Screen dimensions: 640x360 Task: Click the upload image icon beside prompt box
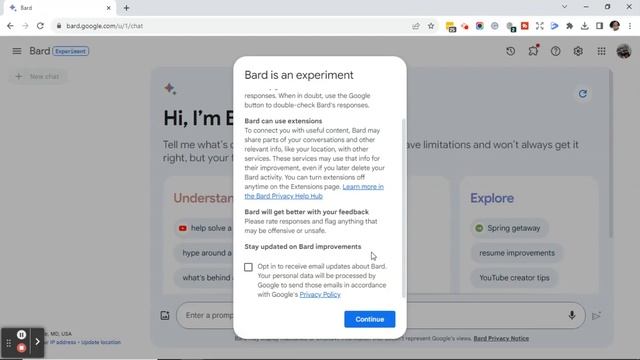165,315
